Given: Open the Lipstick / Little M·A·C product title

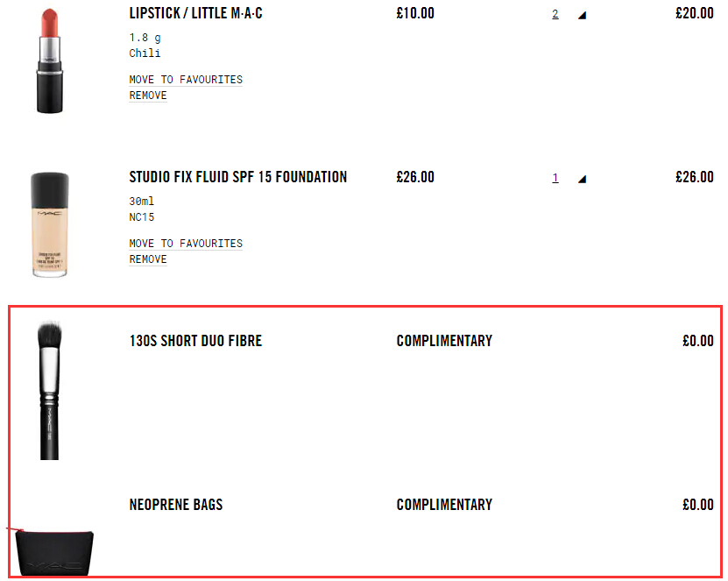Looking at the screenshot, I should coord(195,13).
